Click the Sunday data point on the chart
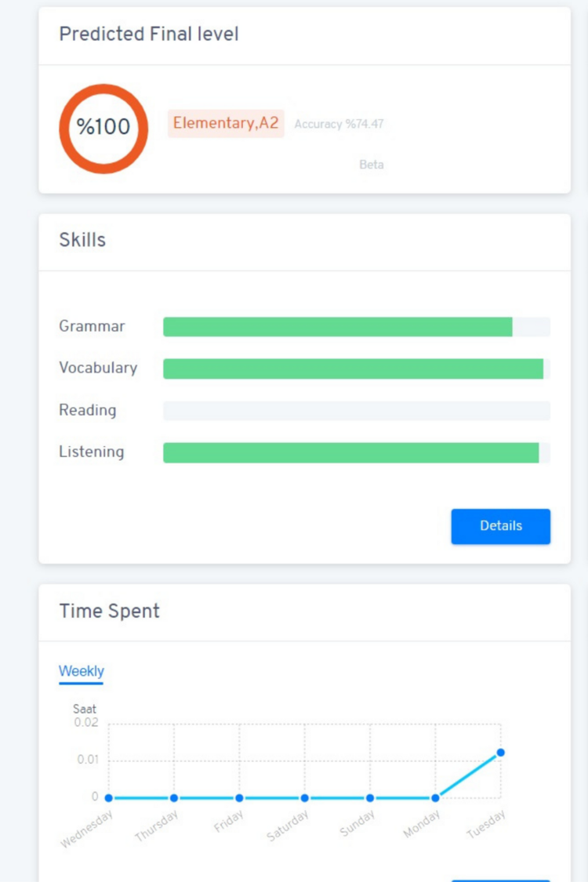The height and width of the screenshot is (882, 588). 370,797
